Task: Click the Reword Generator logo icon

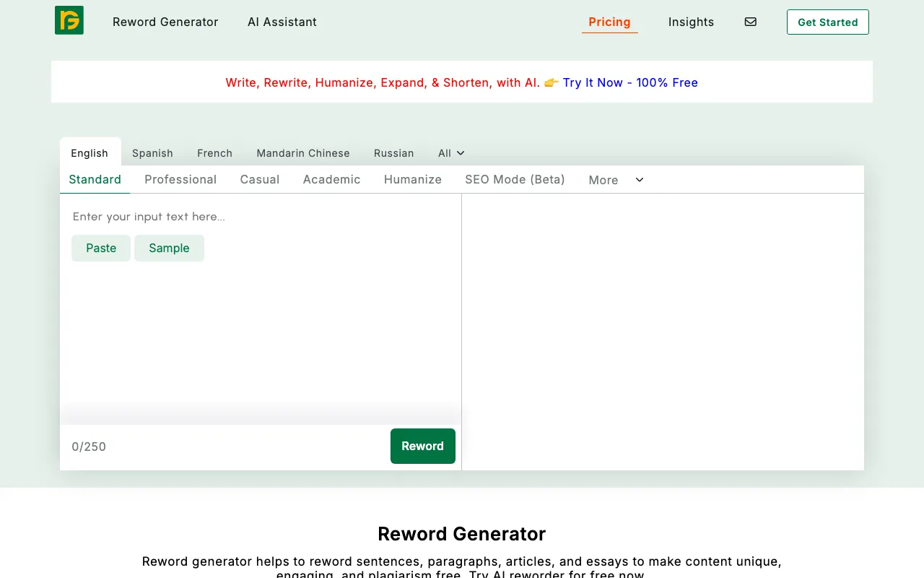Action: coord(69,20)
